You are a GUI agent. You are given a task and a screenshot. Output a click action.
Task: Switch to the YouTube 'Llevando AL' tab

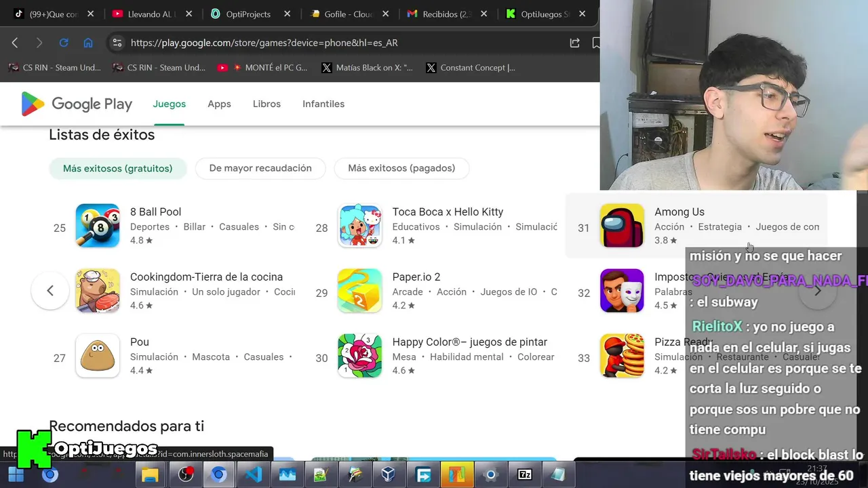coord(151,14)
